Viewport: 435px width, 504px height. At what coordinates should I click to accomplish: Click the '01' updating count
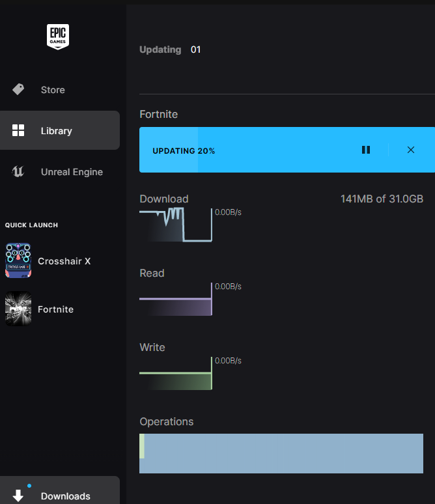pyautogui.click(x=195, y=49)
